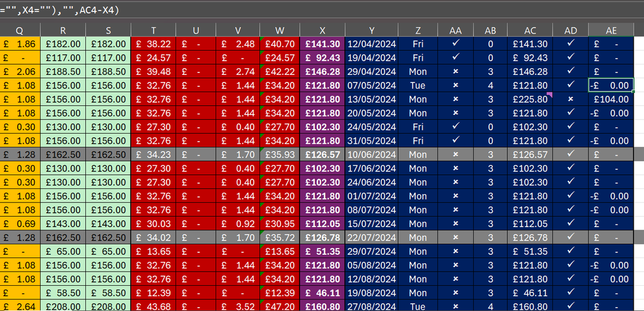644x311 pixels.
Task: Select the £43.68 cell
Action: 153,306
